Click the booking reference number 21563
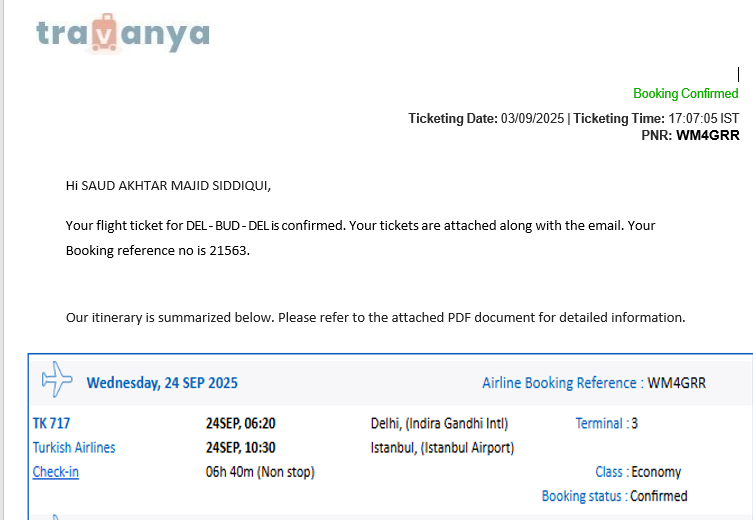The height and width of the screenshot is (520, 753). coord(228,251)
